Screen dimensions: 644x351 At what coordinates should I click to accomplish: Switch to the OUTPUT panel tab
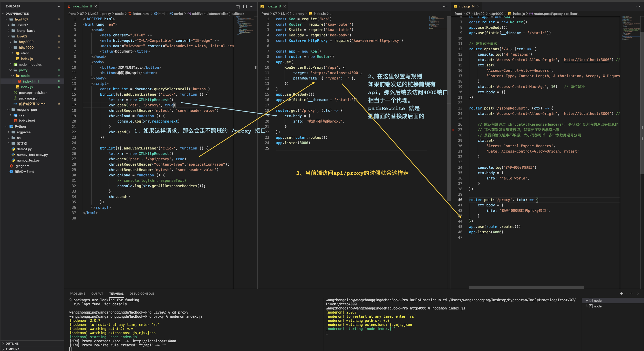coord(97,294)
